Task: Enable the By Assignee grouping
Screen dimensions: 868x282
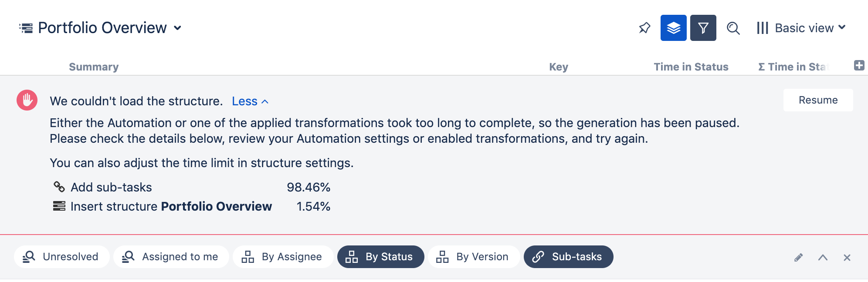Action: (283, 257)
